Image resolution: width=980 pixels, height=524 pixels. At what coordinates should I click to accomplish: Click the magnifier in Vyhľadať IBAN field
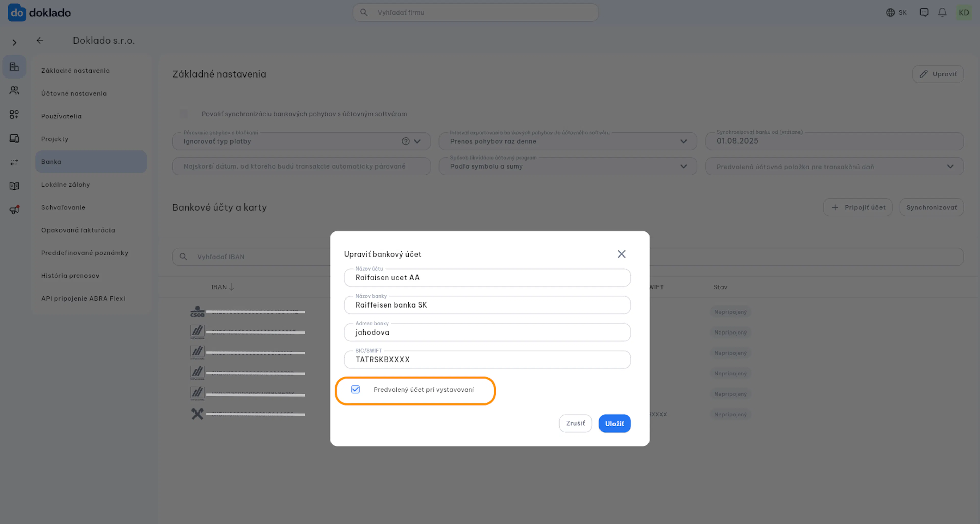(183, 257)
